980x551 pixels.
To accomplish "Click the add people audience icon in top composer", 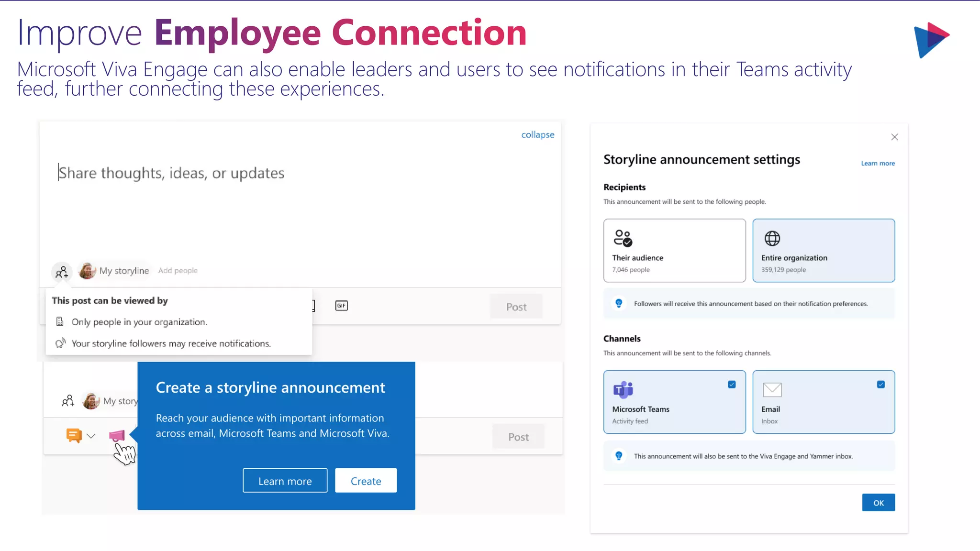I will point(62,272).
